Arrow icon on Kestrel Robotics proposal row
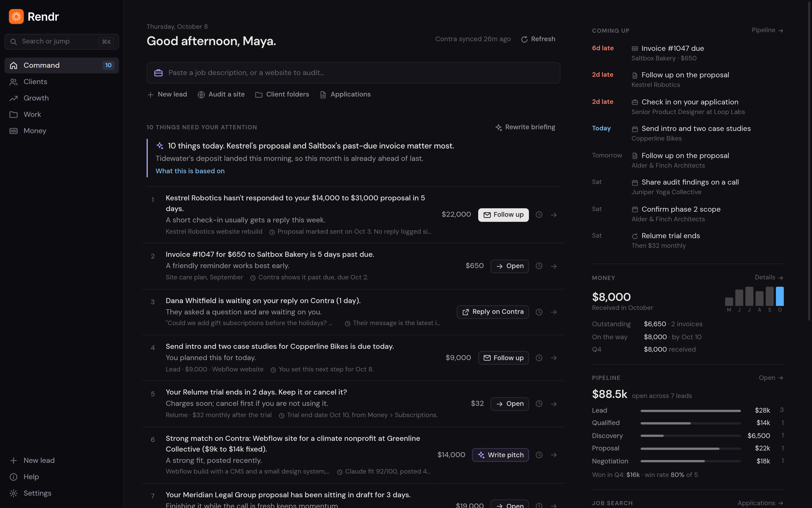This screenshot has height=508, width=812. [x=554, y=215]
